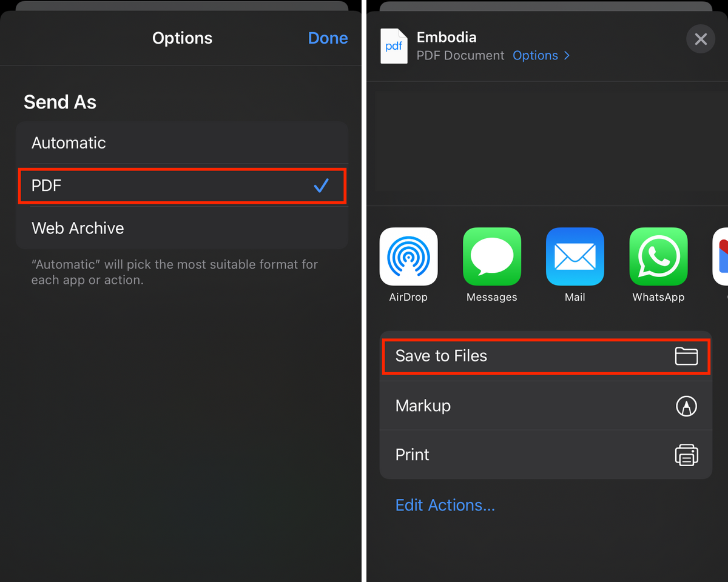The width and height of the screenshot is (728, 582).
Task: Close the share sheet with X
Action: [x=701, y=39]
